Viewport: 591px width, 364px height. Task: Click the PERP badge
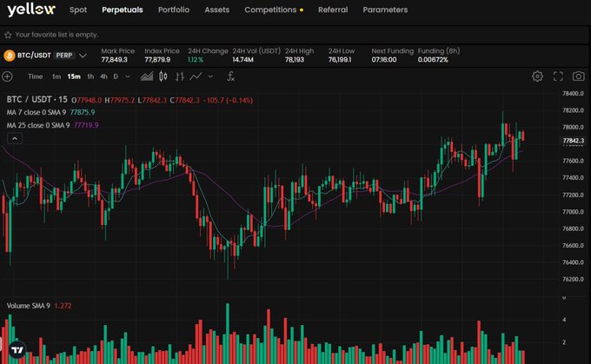64,56
